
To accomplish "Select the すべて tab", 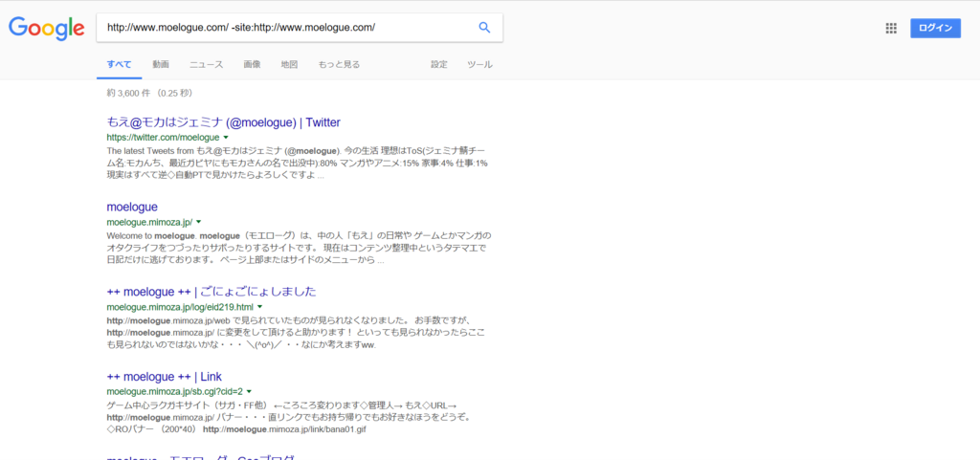I will (119, 64).
